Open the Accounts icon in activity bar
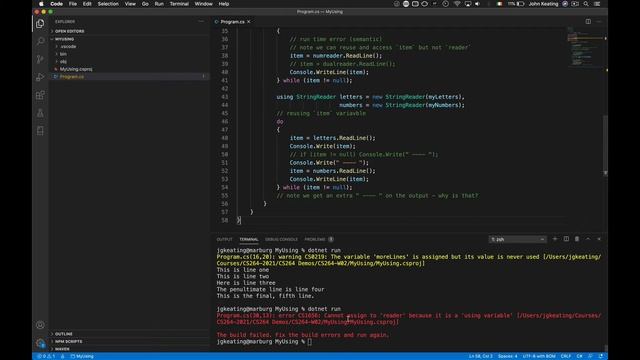The width and height of the screenshot is (640, 360). [40, 325]
